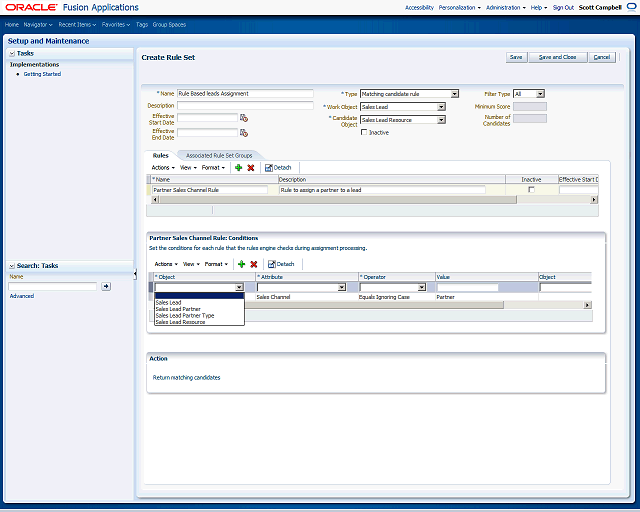Viewport: 640px width, 512px height.
Task: Detach the Rules table
Action: [278, 168]
